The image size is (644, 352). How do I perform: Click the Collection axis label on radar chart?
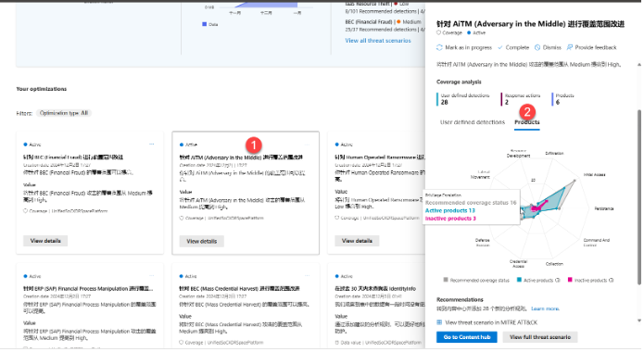554,264
